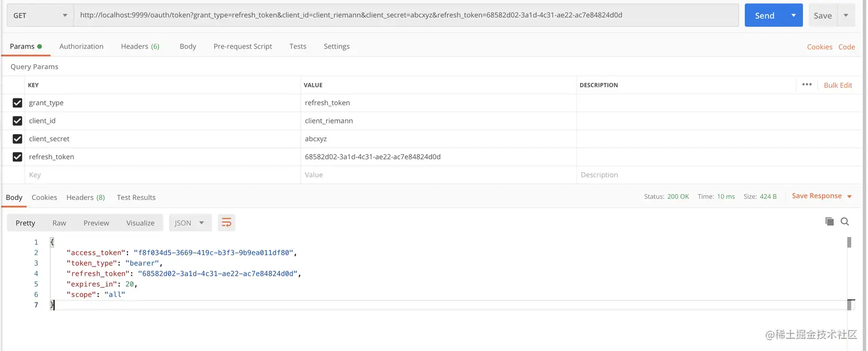Switch to the Params tab
Image resolution: width=868 pixels, height=351 pixels.
[26, 46]
